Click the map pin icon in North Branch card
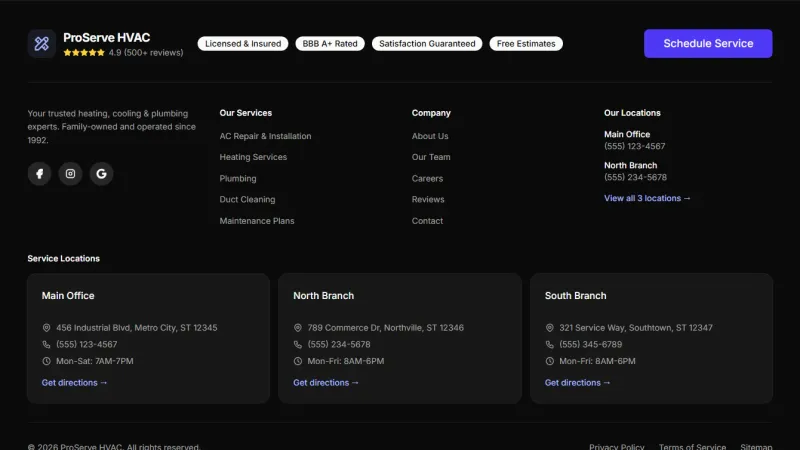This screenshot has width=800, height=450. pos(298,328)
